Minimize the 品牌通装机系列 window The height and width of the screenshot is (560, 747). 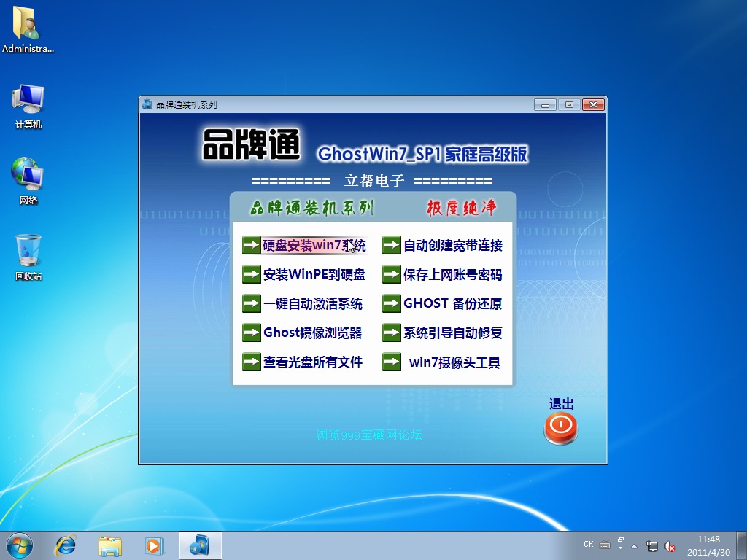(x=545, y=105)
